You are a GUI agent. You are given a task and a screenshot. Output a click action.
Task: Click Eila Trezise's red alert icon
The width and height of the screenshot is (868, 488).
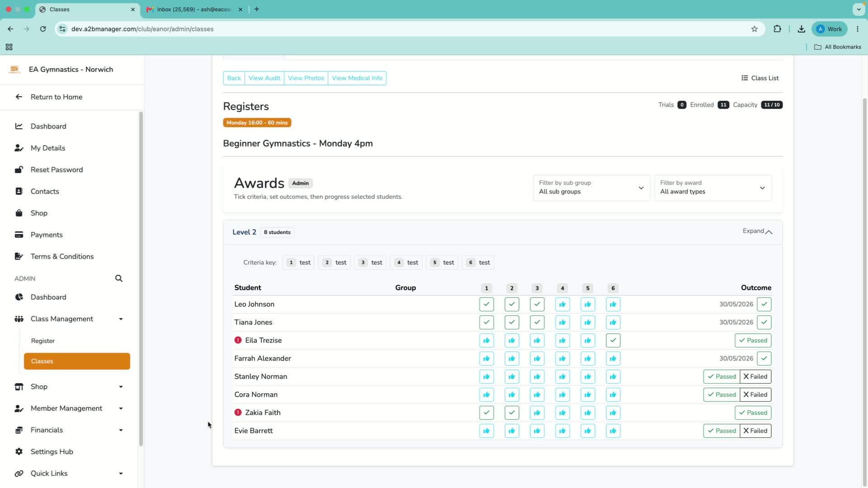click(238, 340)
